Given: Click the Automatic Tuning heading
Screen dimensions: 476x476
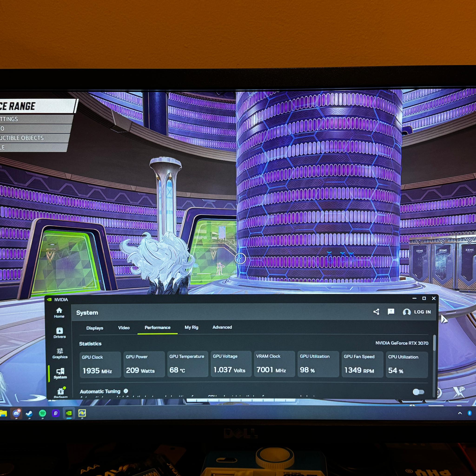Looking at the screenshot, I should (100, 391).
